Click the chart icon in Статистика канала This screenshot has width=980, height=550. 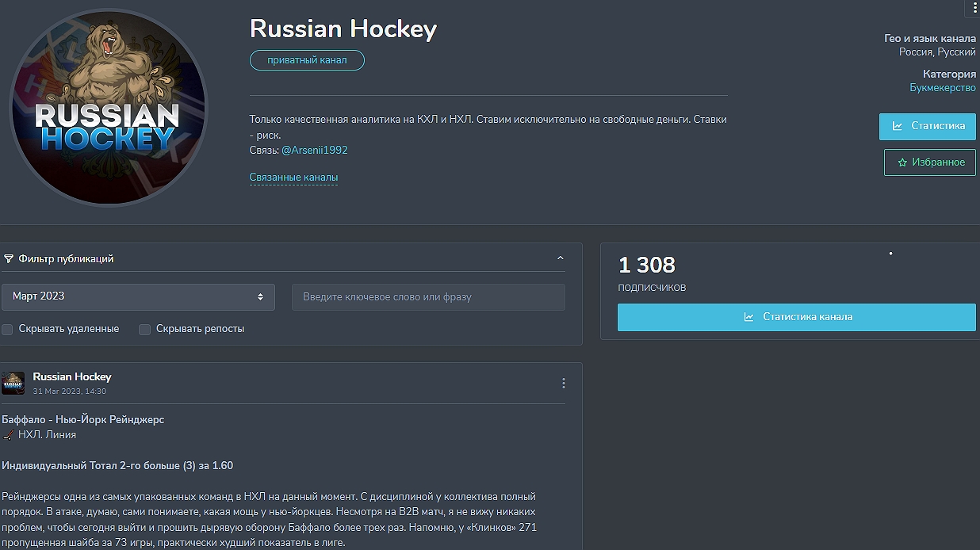pyautogui.click(x=748, y=317)
